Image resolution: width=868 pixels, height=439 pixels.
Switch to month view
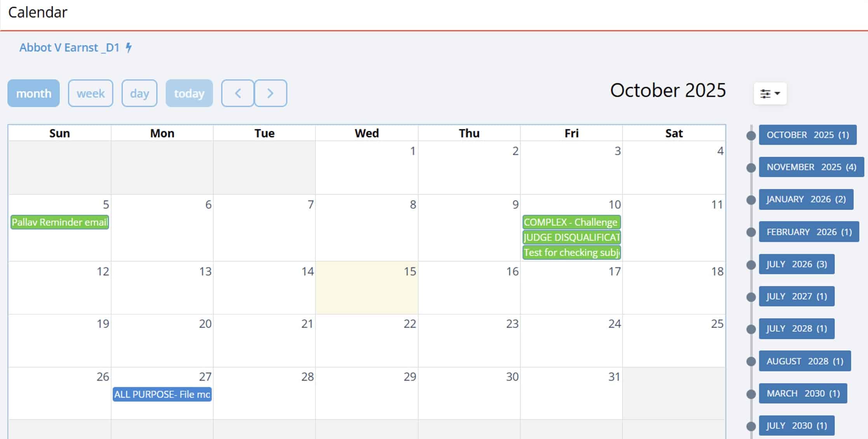coord(33,93)
